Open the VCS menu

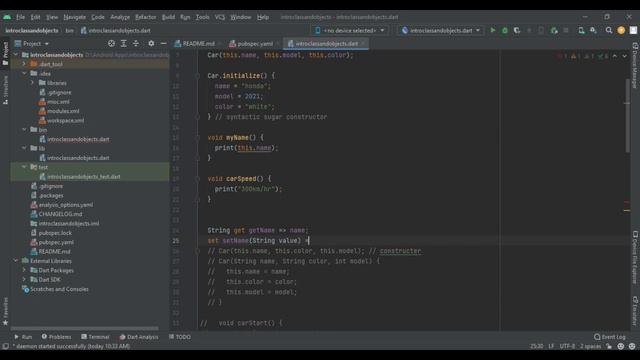coord(220,17)
